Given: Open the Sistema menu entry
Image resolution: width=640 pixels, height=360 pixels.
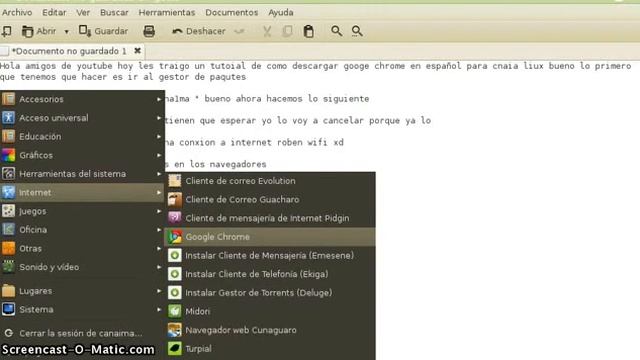Looking at the screenshot, I should coord(82,309).
